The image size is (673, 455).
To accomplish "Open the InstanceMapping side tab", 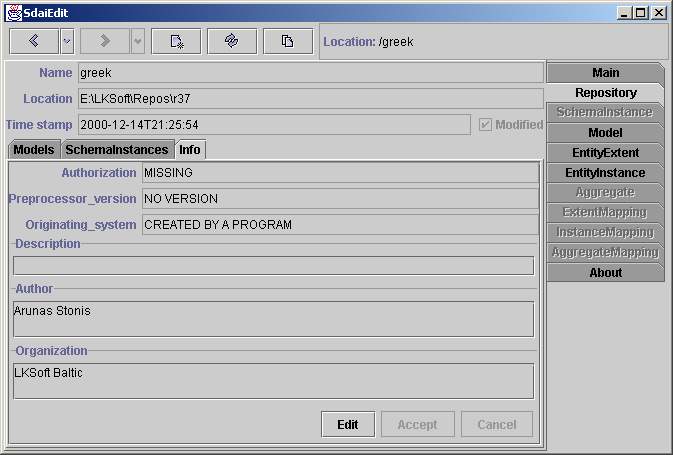I will (605, 232).
